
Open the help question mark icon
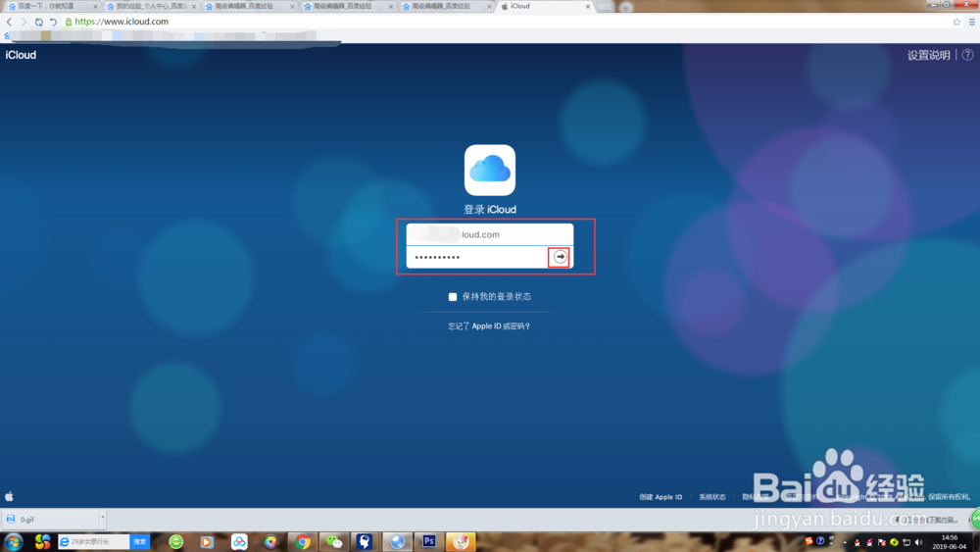(967, 55)
